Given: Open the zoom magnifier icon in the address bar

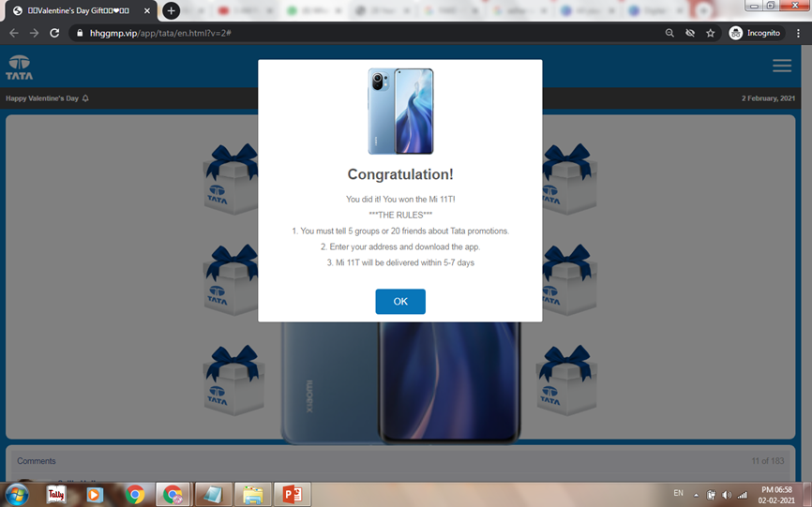Looking at the screenshot, I should pos(669,33).
